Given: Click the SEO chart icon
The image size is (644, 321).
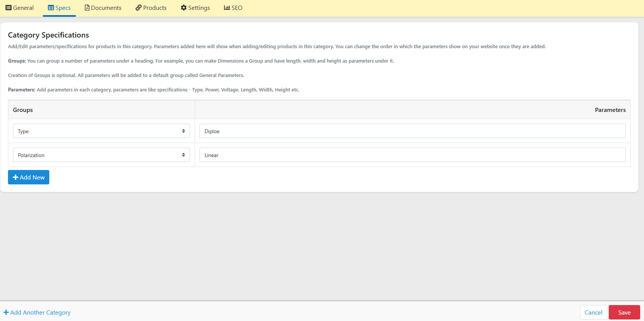Looking at the screenshot, I should pyautogui.click(x=227, y=8).
